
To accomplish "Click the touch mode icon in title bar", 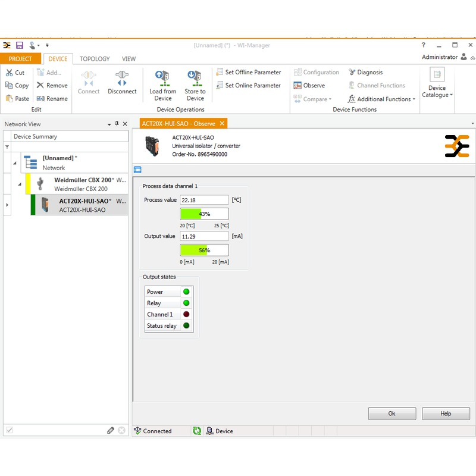I will click(x=32, y=46).
